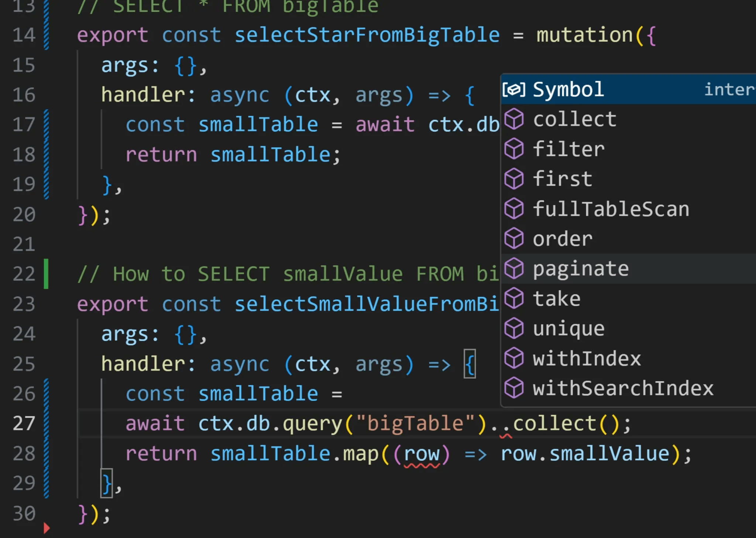This screenshot has width=756, height=538.
Task: Click line number 27 in the gutter
Action: 24,423
